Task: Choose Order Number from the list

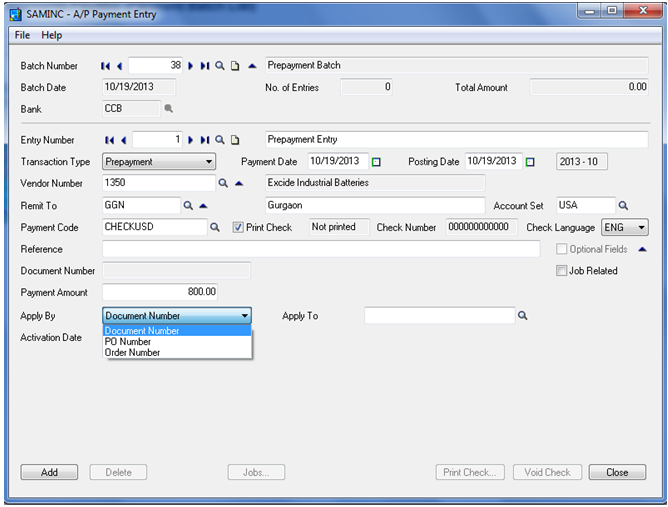Action: tap(177, 353)
